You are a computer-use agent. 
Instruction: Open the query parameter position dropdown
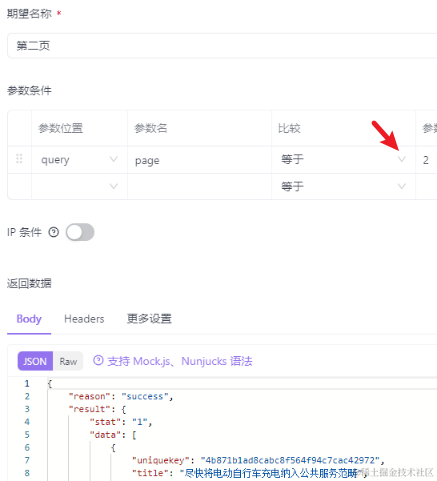(x=79, y=160)
